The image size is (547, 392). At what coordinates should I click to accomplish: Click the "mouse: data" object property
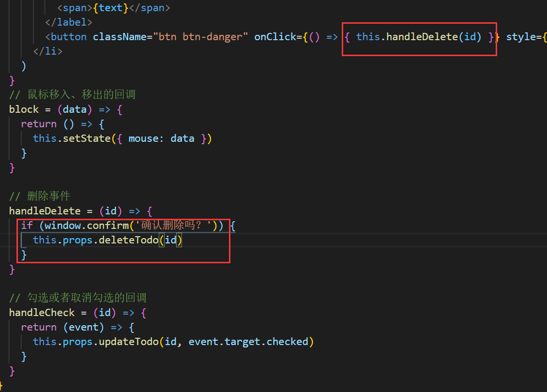click(x=161, y=138)
